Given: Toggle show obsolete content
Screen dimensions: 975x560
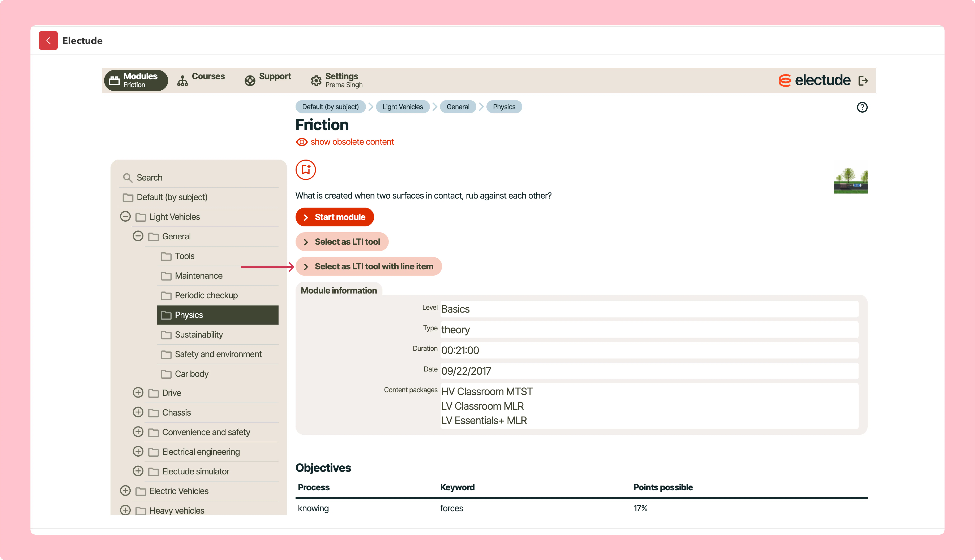Looking at the screenshot, I should [x=345, y=142].
